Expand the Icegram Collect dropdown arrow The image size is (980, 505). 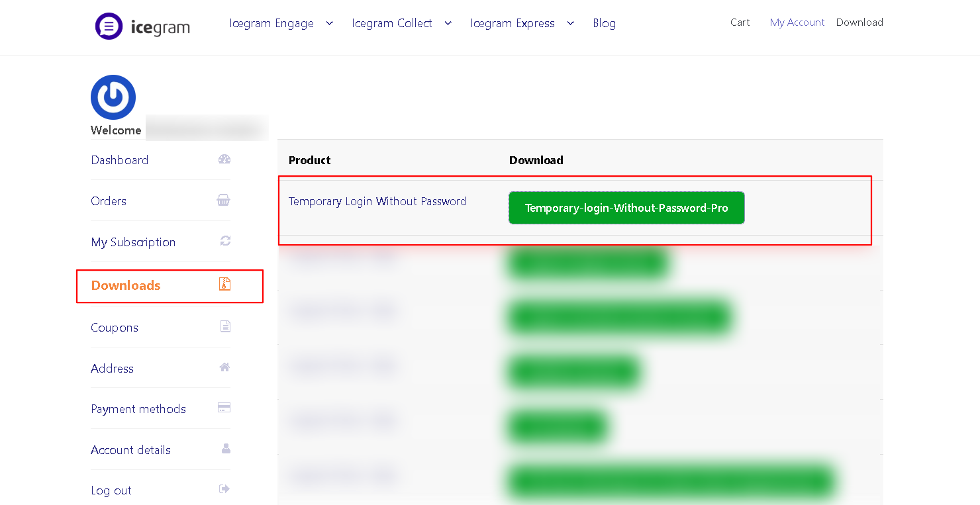(x=448, y=23)
